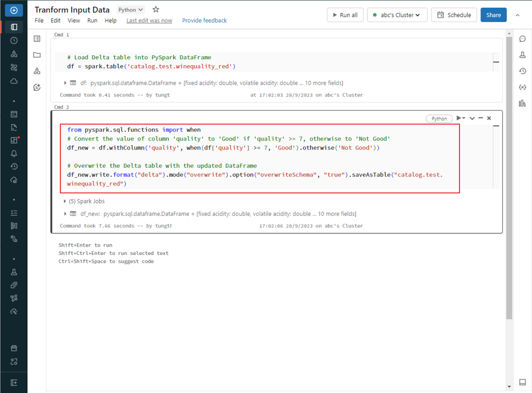Image resolution: width=532 pixels, height=393 pixels.
Task: Click the Share button
Action: 493,15
